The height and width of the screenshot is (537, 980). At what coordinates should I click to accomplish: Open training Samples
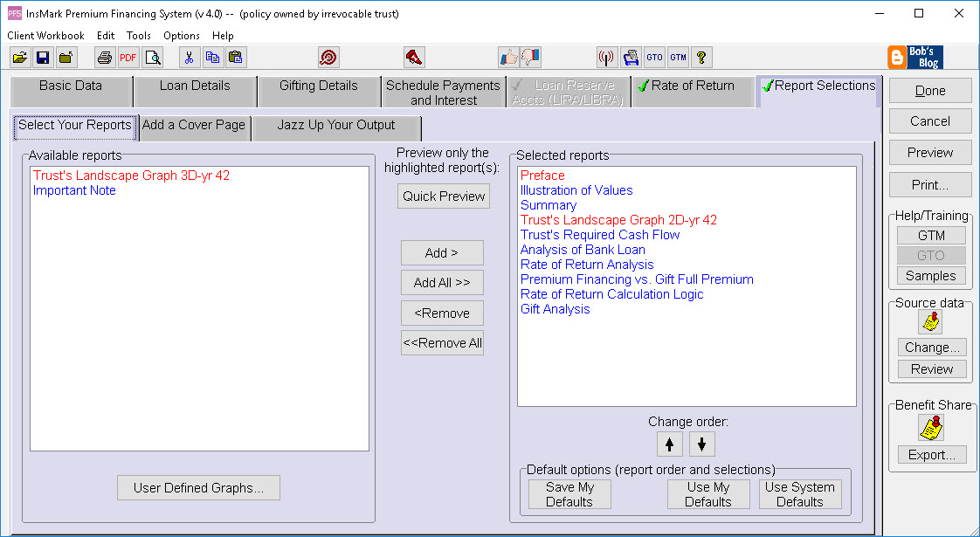(x=930, y=275)
